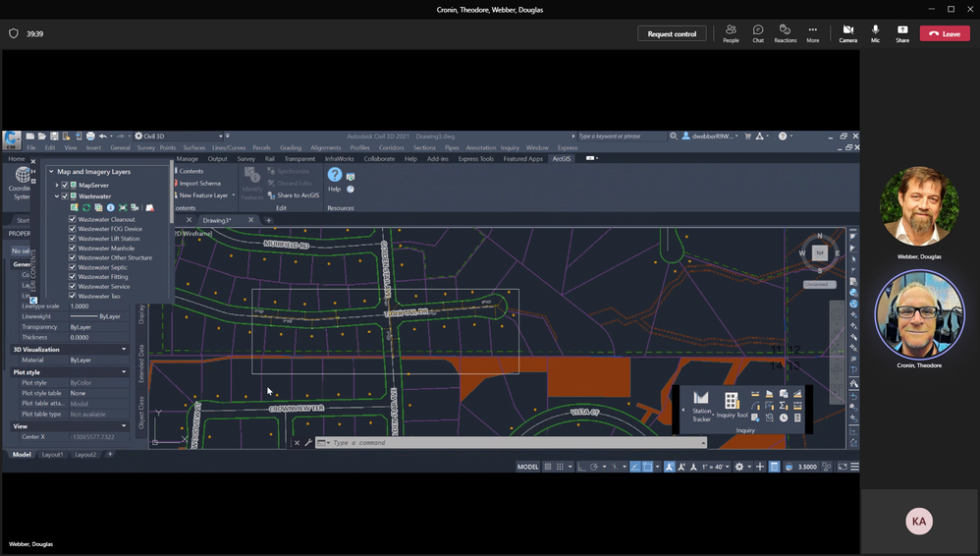
Task: Click the Plot printer icon in toolbar
Action: coord(90,136)
